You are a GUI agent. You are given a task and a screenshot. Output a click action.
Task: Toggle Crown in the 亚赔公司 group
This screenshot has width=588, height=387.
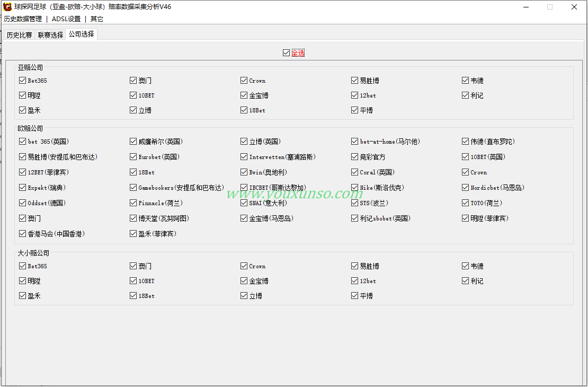tap(244, 81)
